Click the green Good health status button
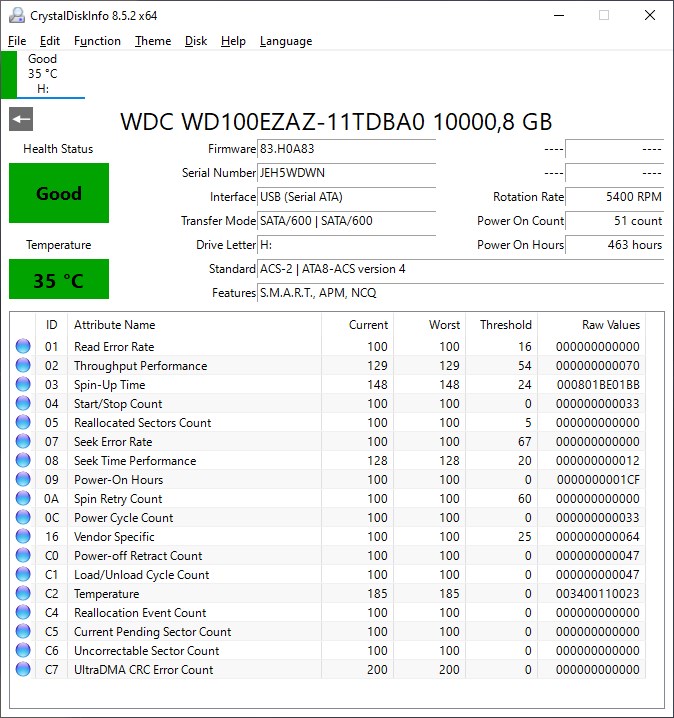The image size is (674, 718). click(59, 193)
